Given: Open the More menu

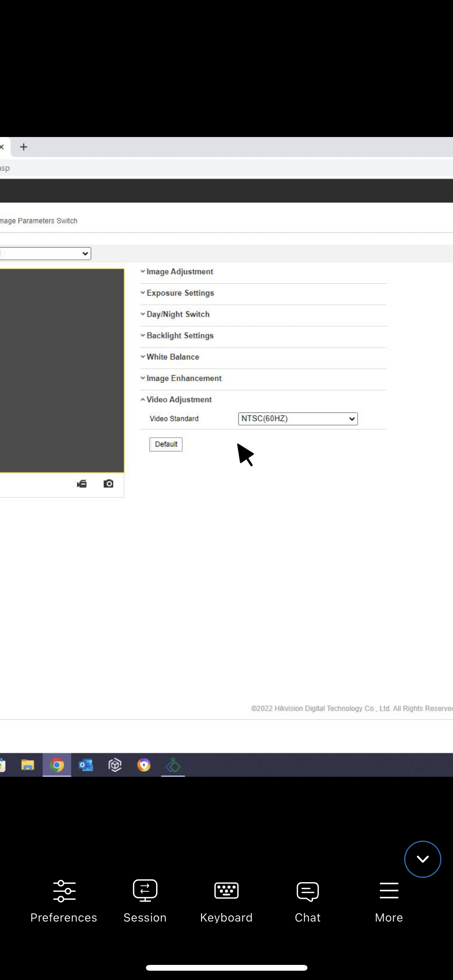Looking at the screenshot, I should pos(389,900).
